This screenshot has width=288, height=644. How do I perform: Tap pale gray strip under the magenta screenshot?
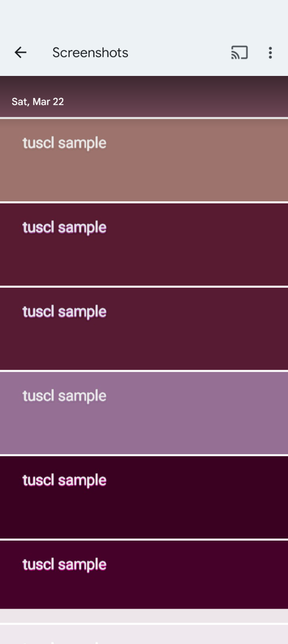[144, 616]
